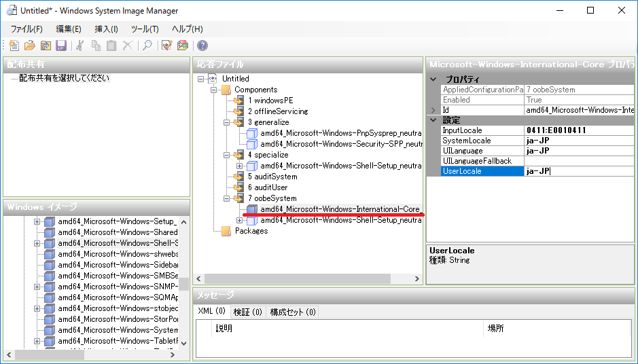638x364 pixels.
Task: Click the Create Configuration Set icon
Action: (x=183, y=45)
